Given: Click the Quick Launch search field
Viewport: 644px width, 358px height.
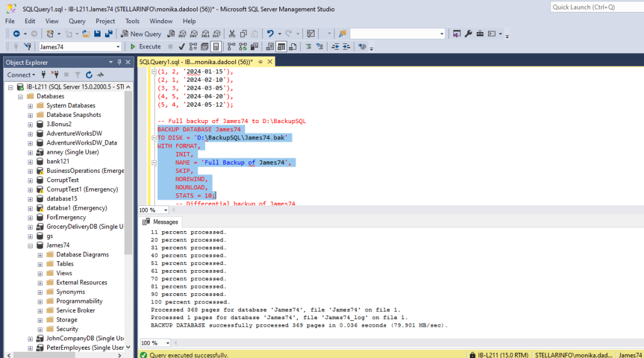Looking at the screenshot, I should [597, 7].
